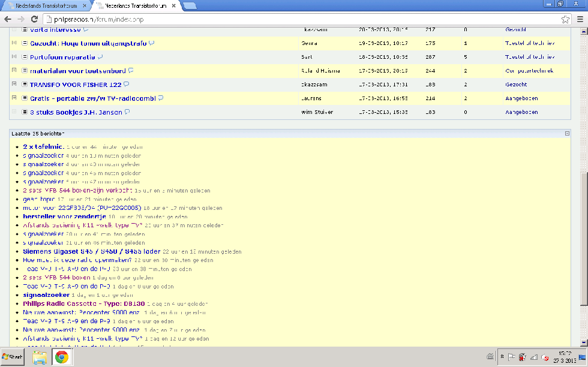Open a new browser tab
588x367 pixels.
(x=190, y=5)
